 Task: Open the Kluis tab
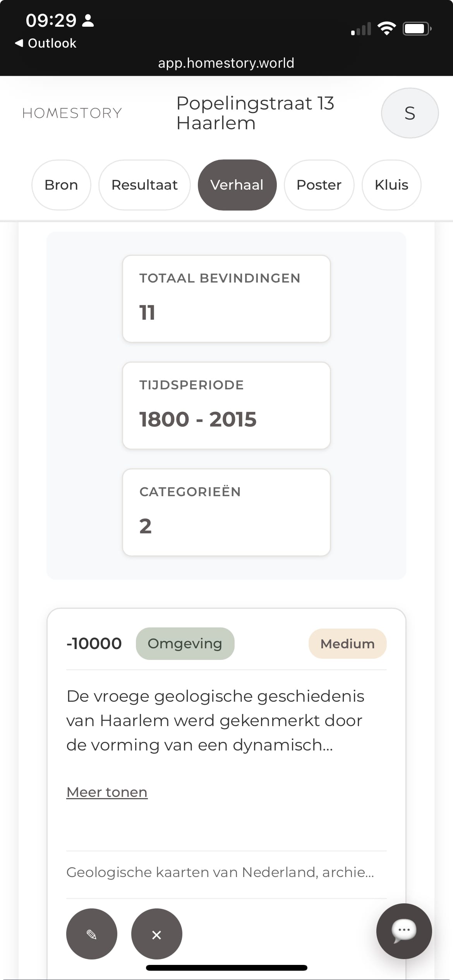tap(391, 185)
